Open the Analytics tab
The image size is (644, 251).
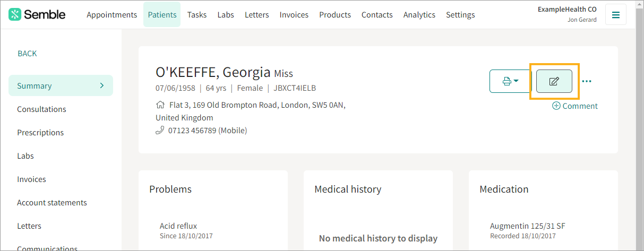[x=419, y=15]
